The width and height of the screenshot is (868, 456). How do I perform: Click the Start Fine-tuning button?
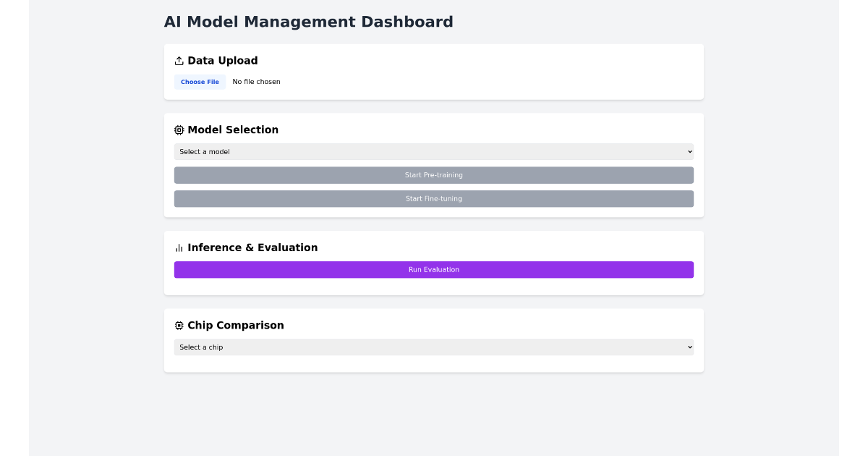(434, 198)
